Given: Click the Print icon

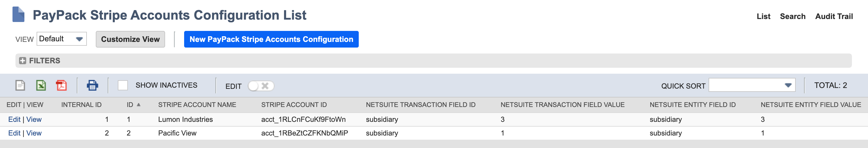Looking at the screenshot, I should [92, 85].
